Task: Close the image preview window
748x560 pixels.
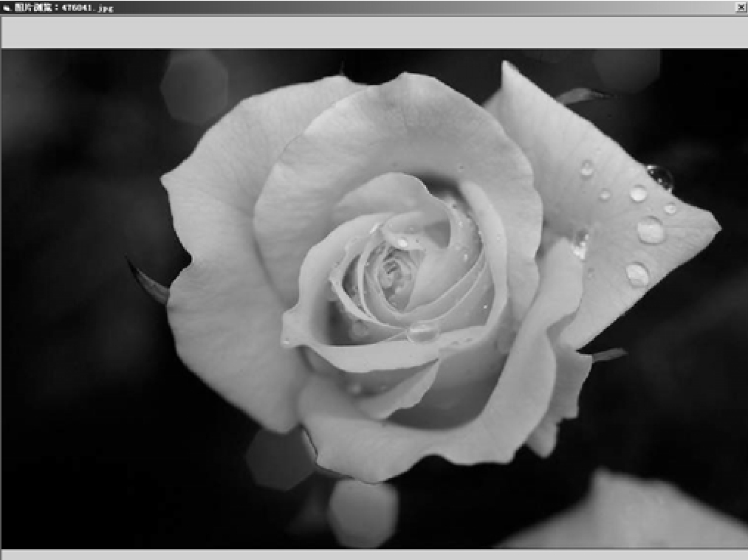Action: tap(741, 7)
